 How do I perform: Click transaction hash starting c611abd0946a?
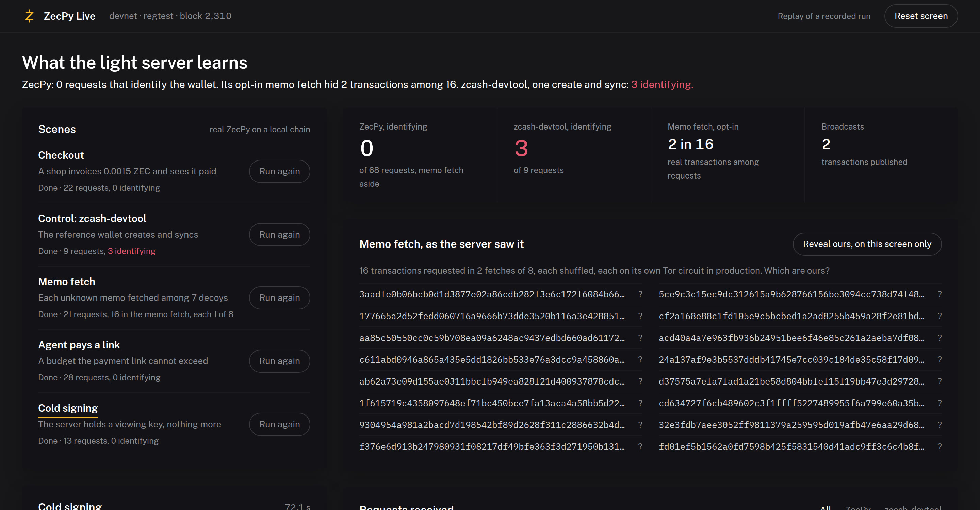pyautogui.click(x=492, y=359)
